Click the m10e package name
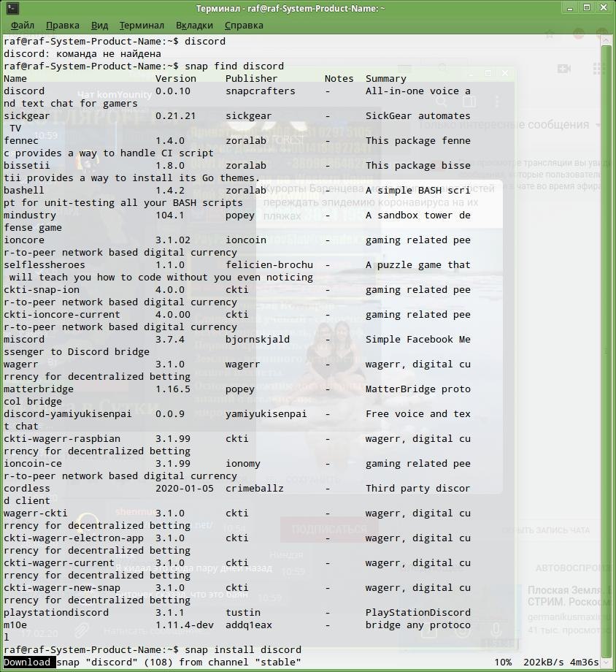The width and height of the screenshot is (616, 672). pos(15,625)
